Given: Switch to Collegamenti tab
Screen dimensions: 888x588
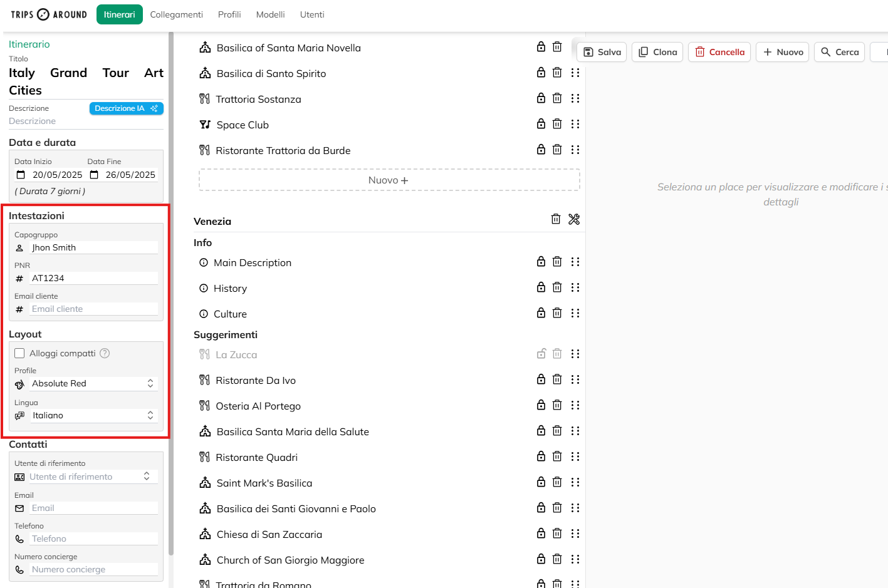Looking at the screenshot, I should click(176, 14).
